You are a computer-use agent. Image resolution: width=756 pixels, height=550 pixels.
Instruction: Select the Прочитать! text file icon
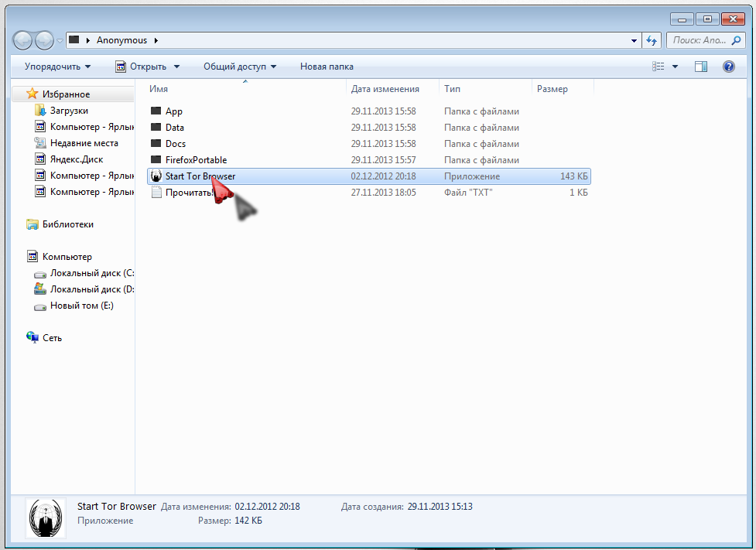point(156,193)
